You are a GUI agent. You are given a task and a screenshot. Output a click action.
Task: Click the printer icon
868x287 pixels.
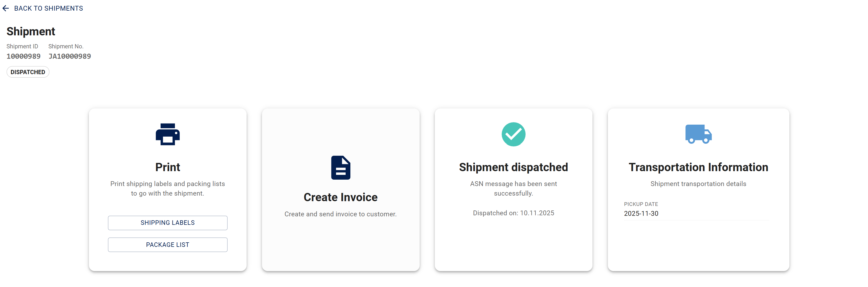(x=167, y=134)
